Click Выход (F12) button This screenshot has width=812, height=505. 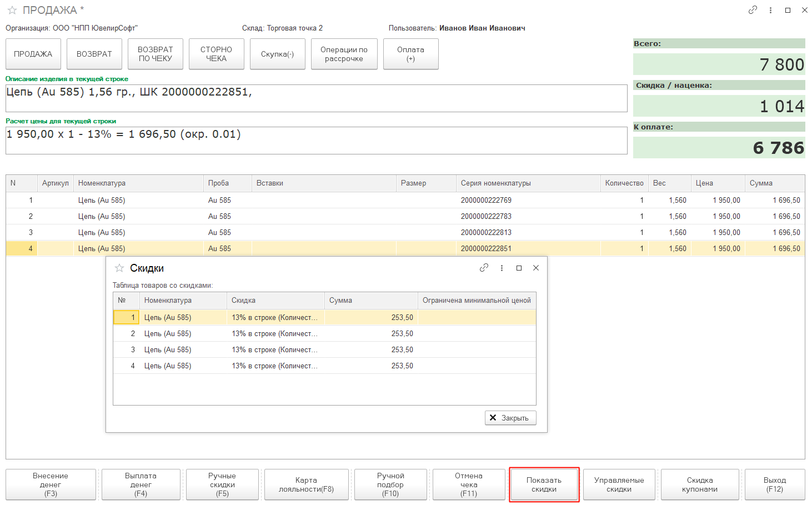click(775, 484)
